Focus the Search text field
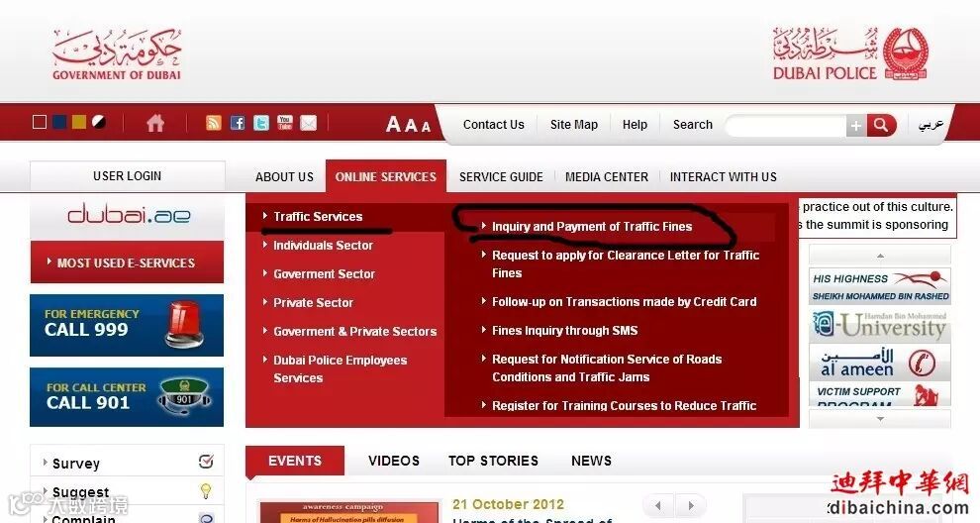The height and width of the screenshot is (523, 980). [786, 126]
